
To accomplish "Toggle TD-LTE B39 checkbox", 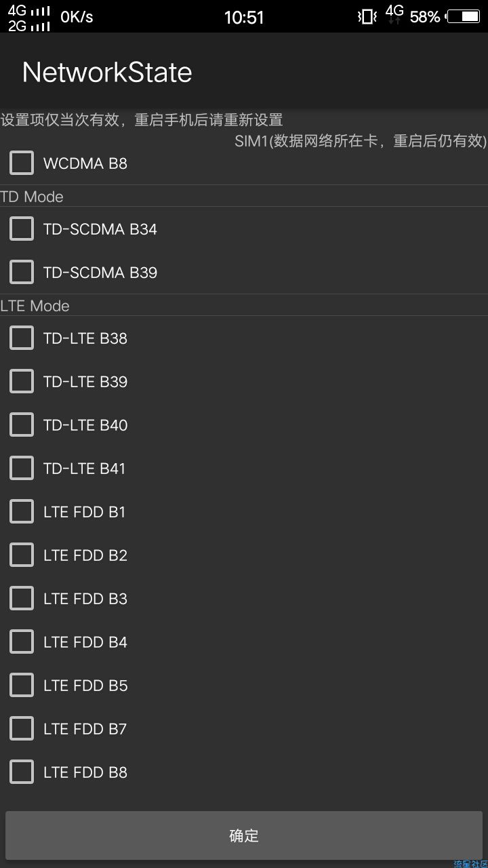I will [22, 381].
